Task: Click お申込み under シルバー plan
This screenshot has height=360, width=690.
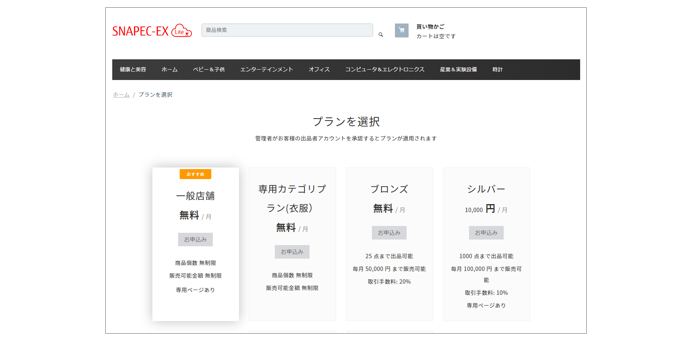Action: coord(486,233)
